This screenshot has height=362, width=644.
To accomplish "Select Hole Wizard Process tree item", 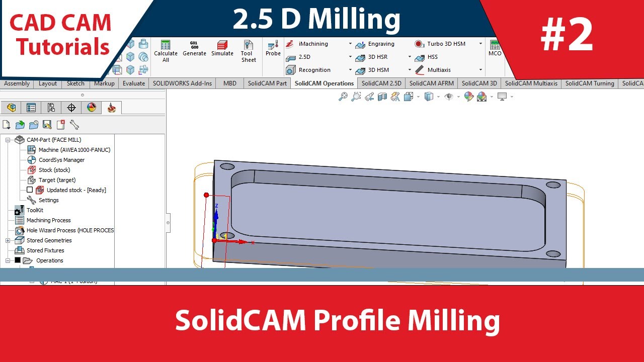I will point(64,230).
